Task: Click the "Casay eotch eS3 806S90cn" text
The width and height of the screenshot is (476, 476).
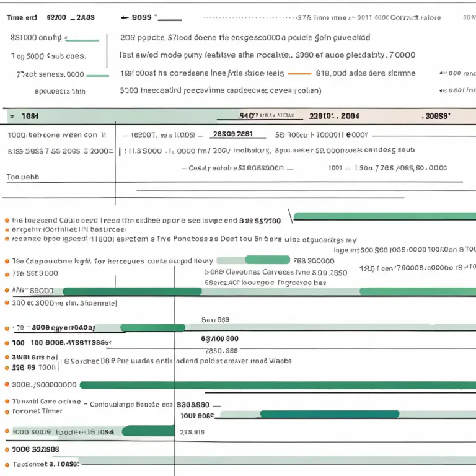Action: (x=236, y=168)
